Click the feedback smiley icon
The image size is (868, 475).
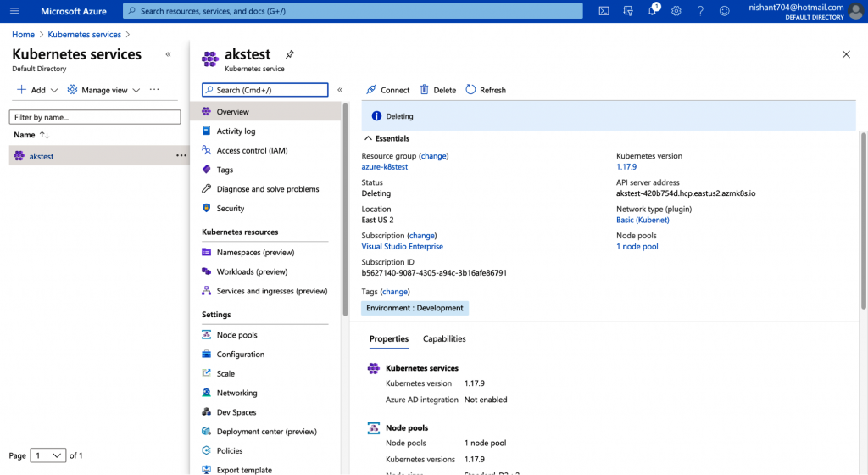point(724,11)
